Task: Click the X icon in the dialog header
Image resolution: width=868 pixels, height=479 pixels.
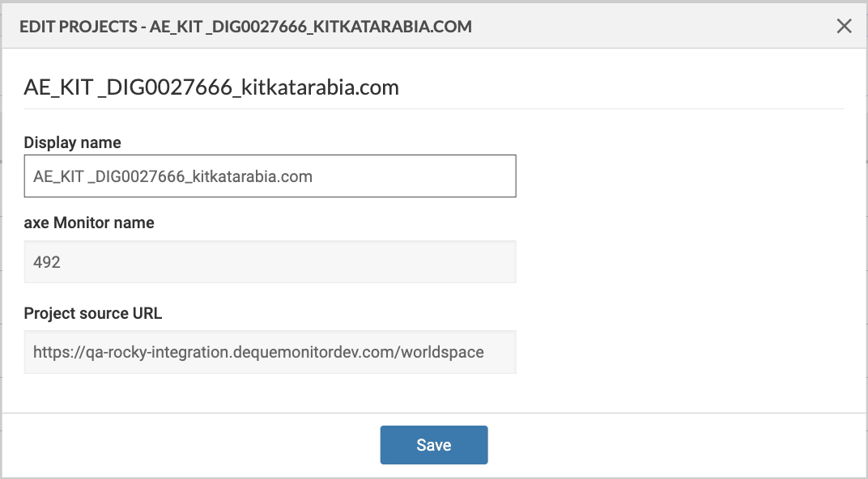Action: [844, 27]
